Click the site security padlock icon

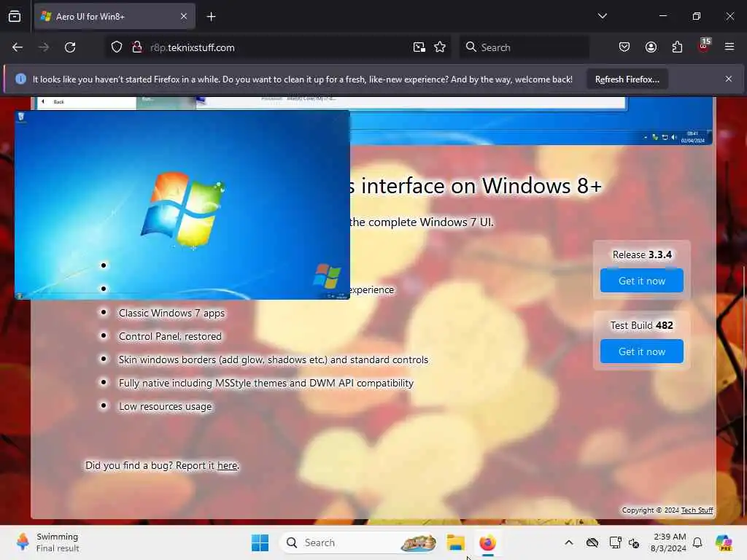[137, 47]
